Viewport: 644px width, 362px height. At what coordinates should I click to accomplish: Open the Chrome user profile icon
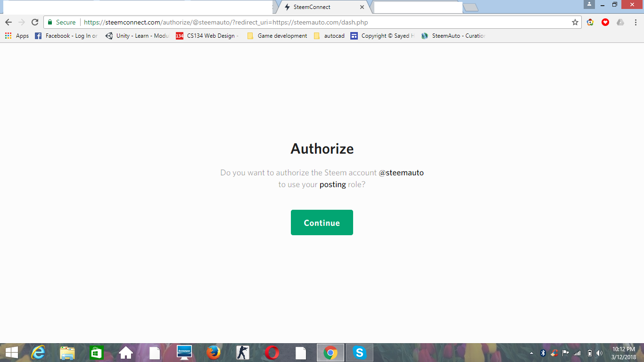tap(589, 4)
